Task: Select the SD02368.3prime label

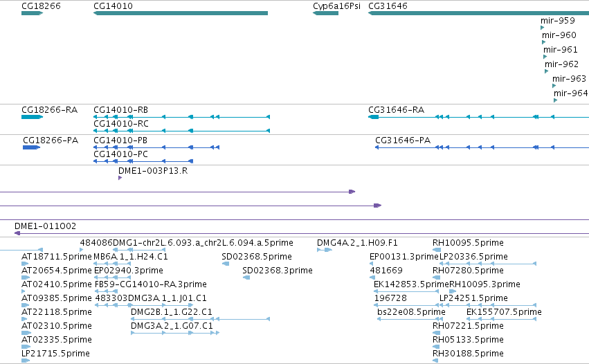Action: point(278,271)
